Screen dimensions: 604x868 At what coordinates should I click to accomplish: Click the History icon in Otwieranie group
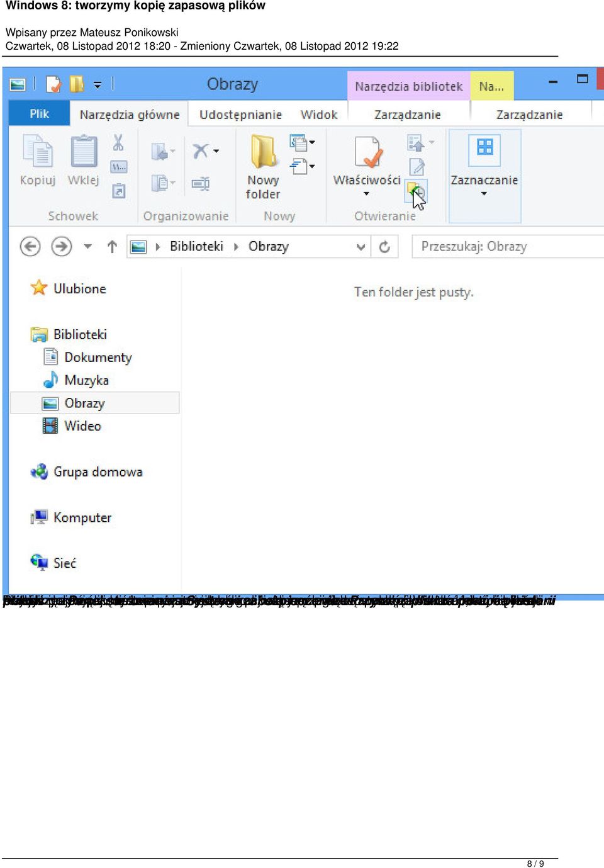(417, 189)
